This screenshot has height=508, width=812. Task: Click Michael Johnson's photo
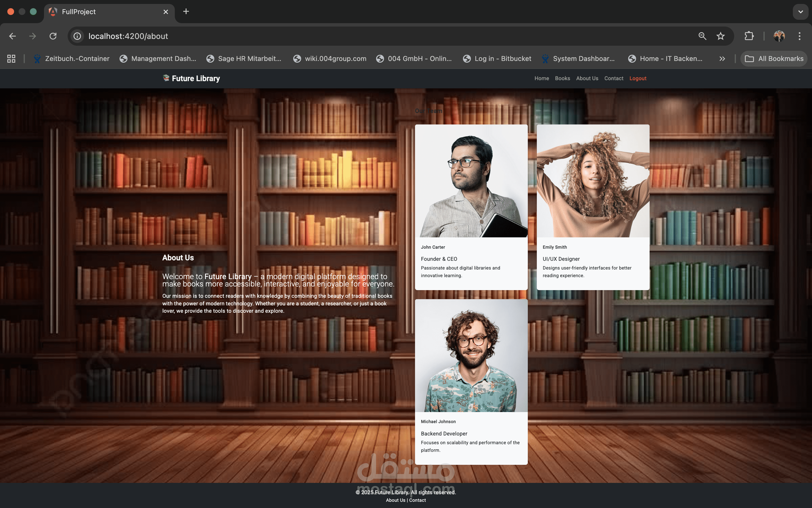tap(471, 356)
